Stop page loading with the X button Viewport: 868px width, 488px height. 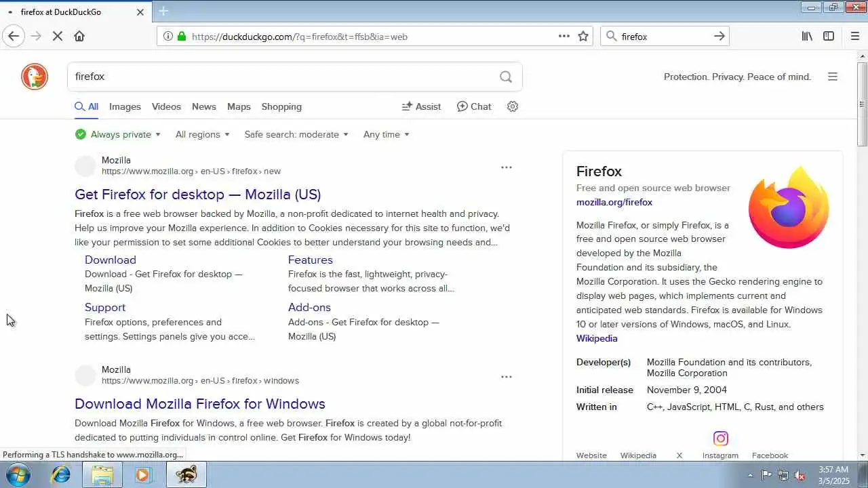[58, 37]
